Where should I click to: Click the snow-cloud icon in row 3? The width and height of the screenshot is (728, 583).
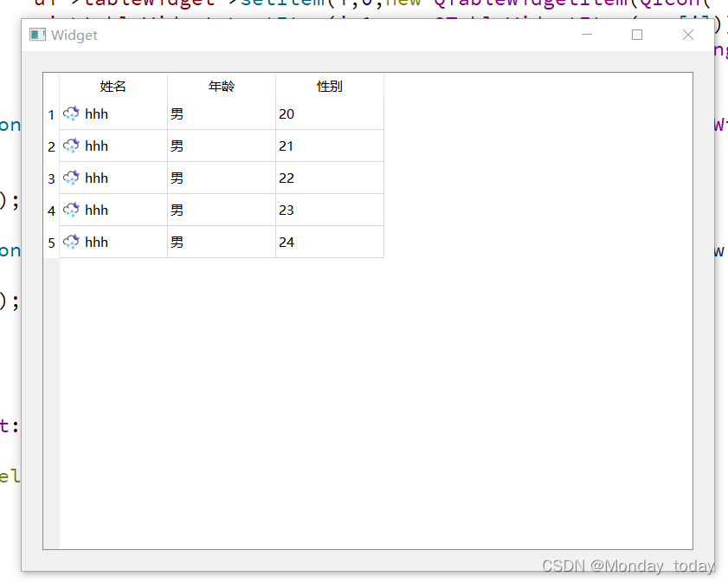coord(71,178)
